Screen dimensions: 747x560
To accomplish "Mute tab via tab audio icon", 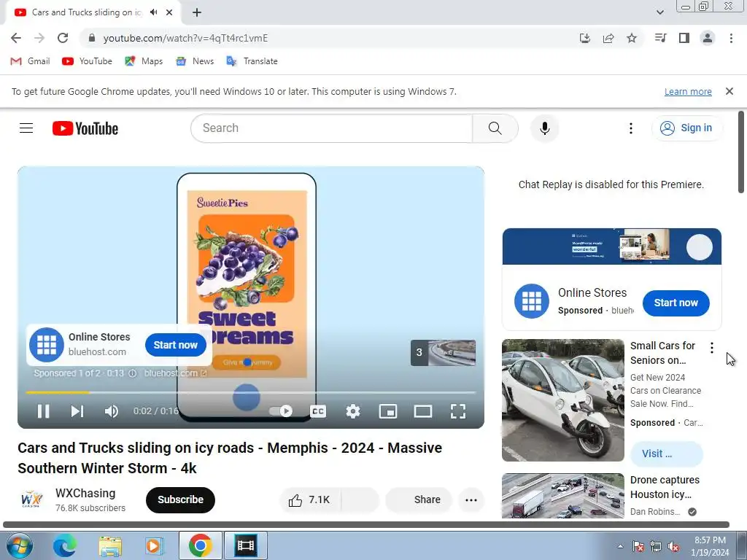I will (153, 12).
